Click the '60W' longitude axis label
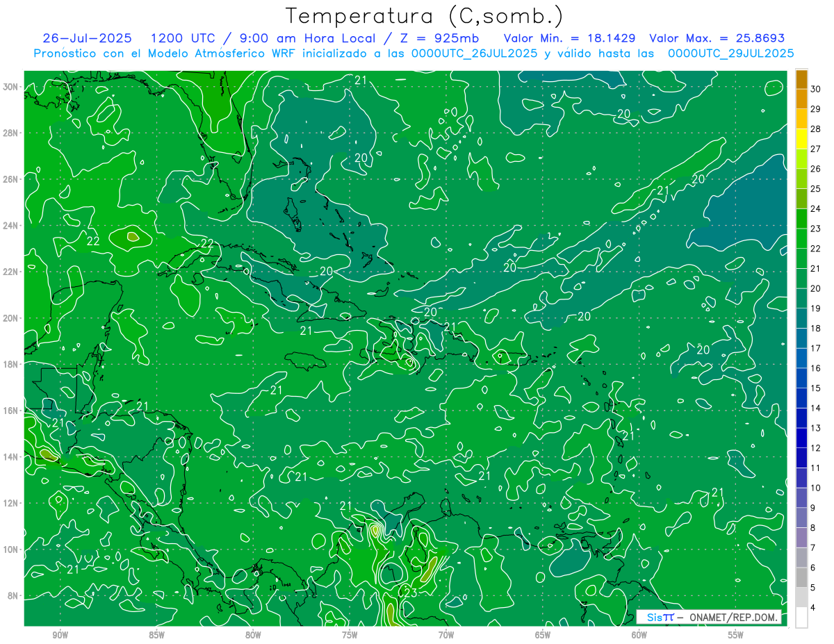 point(639,634)
